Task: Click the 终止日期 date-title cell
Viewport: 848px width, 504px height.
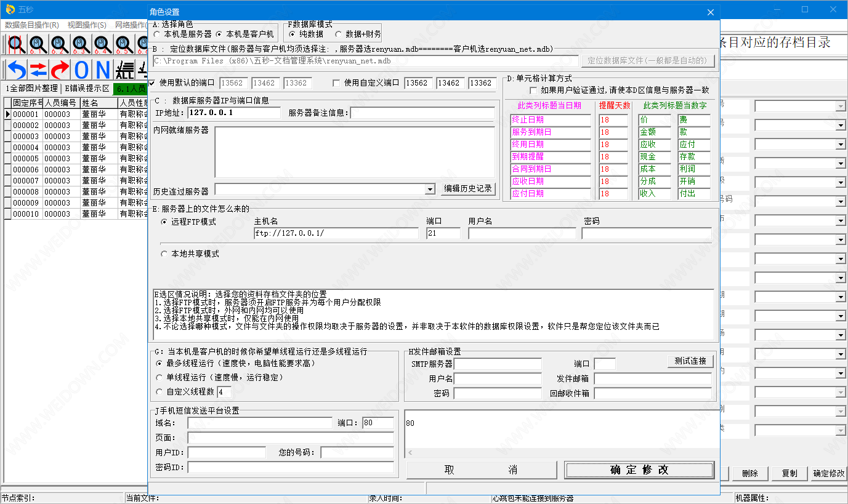Action: (551, 120)
